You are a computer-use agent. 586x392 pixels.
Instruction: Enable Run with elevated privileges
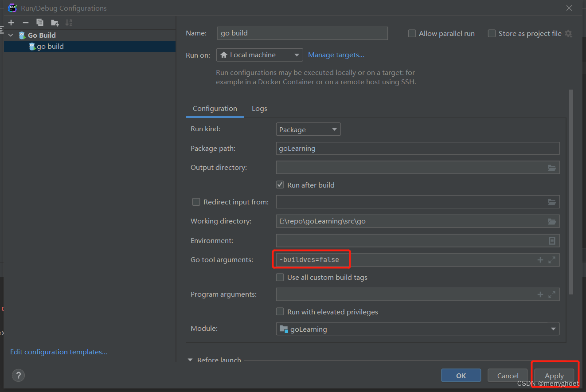[280, 311]
